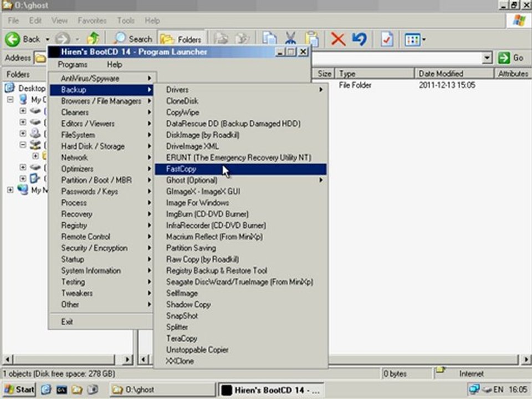Image resolution: width=532 pixels, height=399 pixels.
Task: Switch to the O:\ghost taskbar window
Action: [x=162, y=390]
